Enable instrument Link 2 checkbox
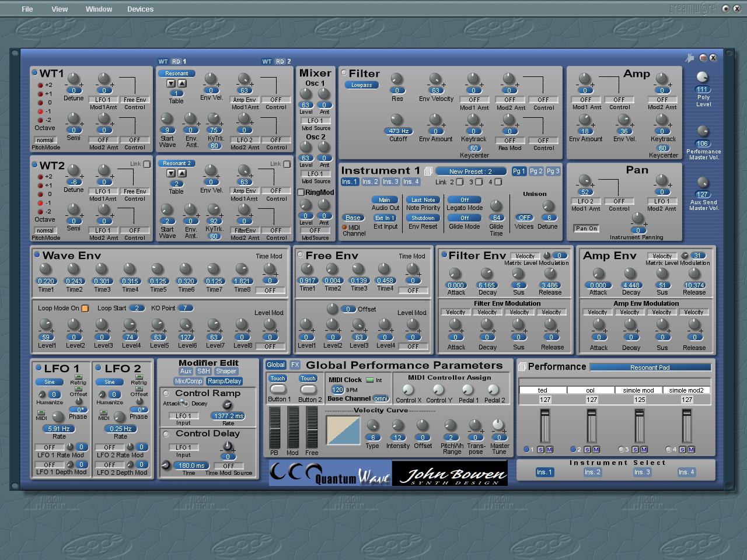Viewport: 747px width, 560px height. (x=460, y=182)
